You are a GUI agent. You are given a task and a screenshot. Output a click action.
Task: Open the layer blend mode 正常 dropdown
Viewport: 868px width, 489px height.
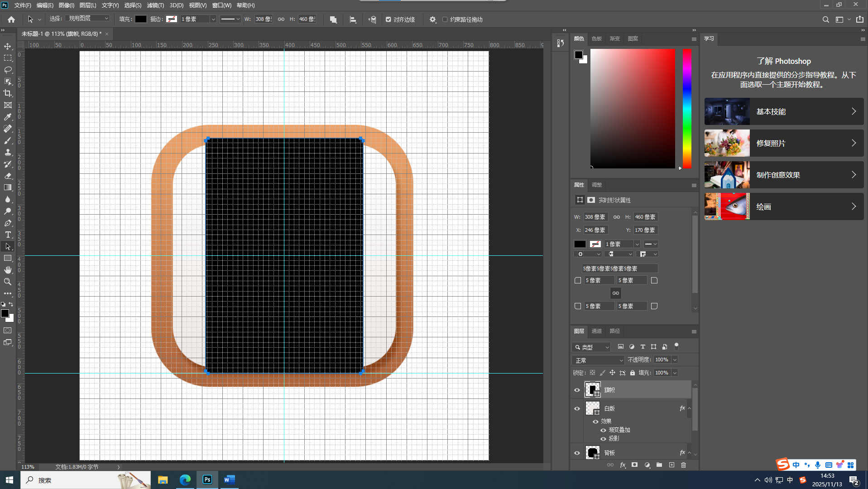tap(598, 360)
